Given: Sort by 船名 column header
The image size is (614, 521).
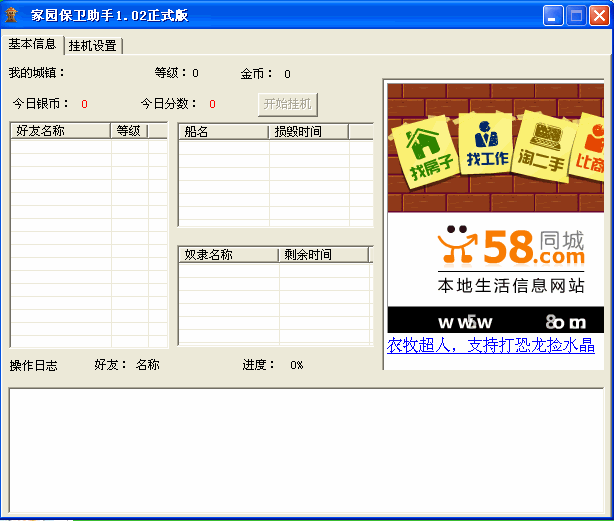Looking at the screenshot, I should (224, 132).
